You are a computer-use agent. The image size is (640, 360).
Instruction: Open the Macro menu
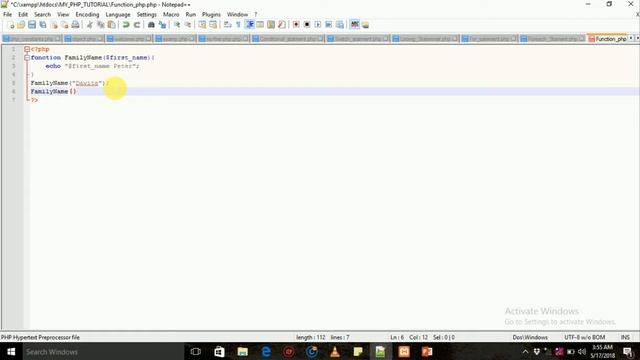point(171,14)
